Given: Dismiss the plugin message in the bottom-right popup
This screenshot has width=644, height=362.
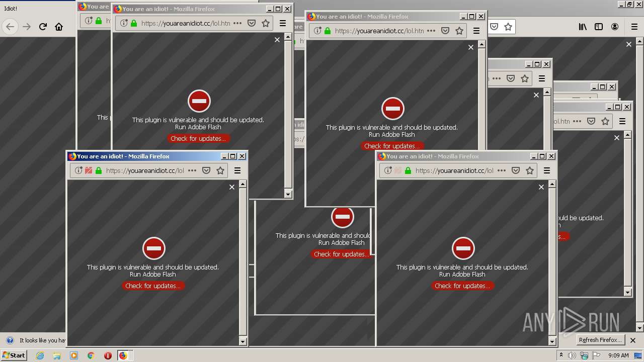Looking at the screenshot, I should click(541, 187).
